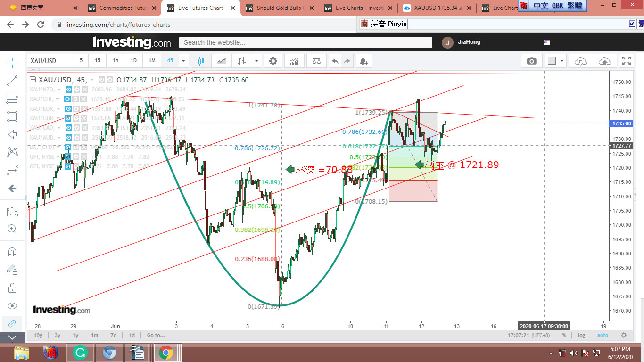Select the 1M timeframe
The height and width of the screenshot is (362, 644).
[x=152, y=61]
